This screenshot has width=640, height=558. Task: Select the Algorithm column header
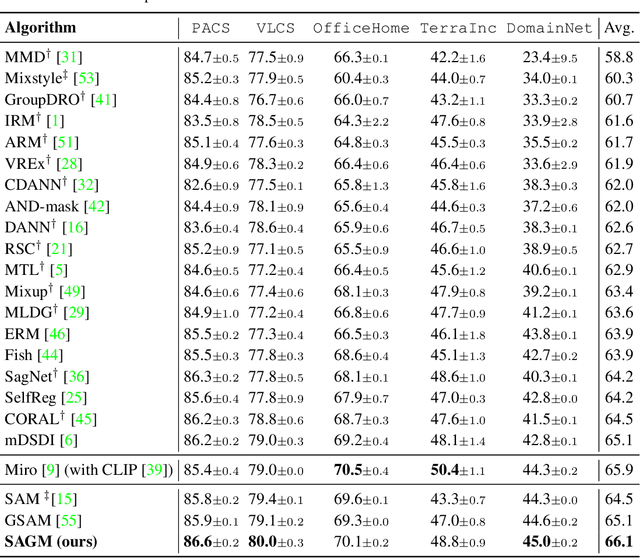40,28
